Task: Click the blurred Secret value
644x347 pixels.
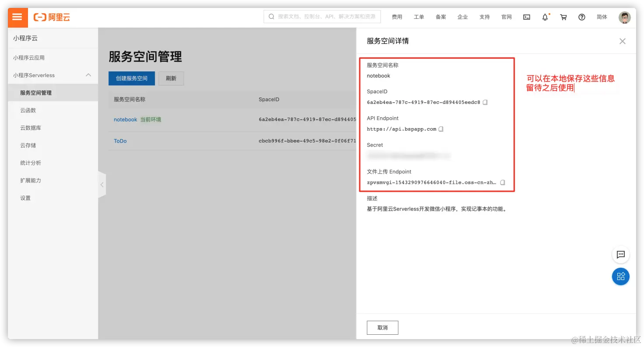Action: pyautogui.click(x=409, y=155)
